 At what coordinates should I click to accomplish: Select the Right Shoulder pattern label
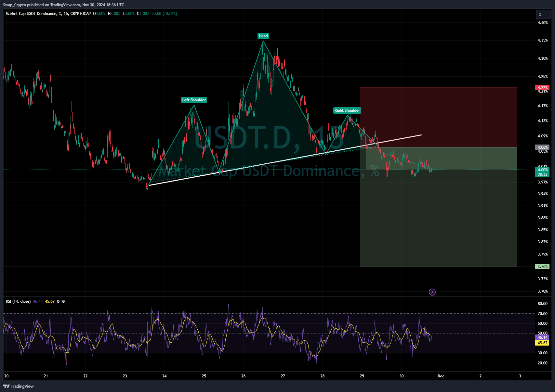click(x=347, y=110)
